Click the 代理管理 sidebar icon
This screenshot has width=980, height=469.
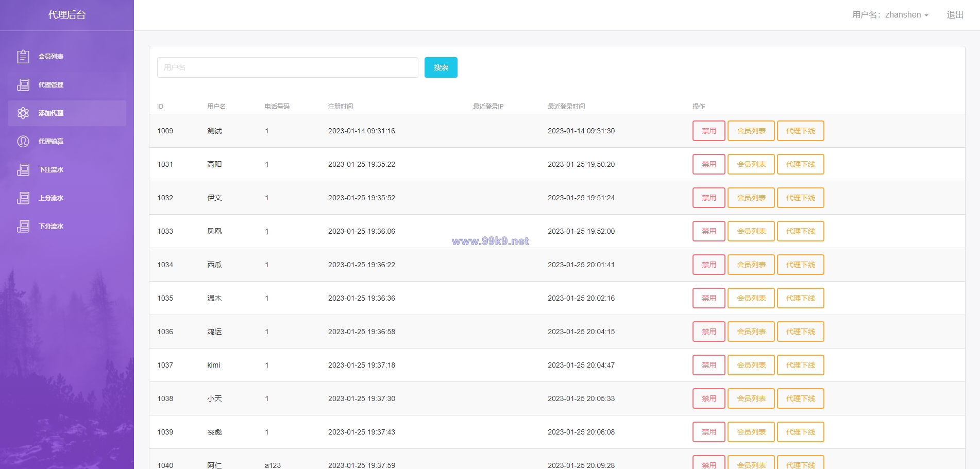tap(23, 84)
